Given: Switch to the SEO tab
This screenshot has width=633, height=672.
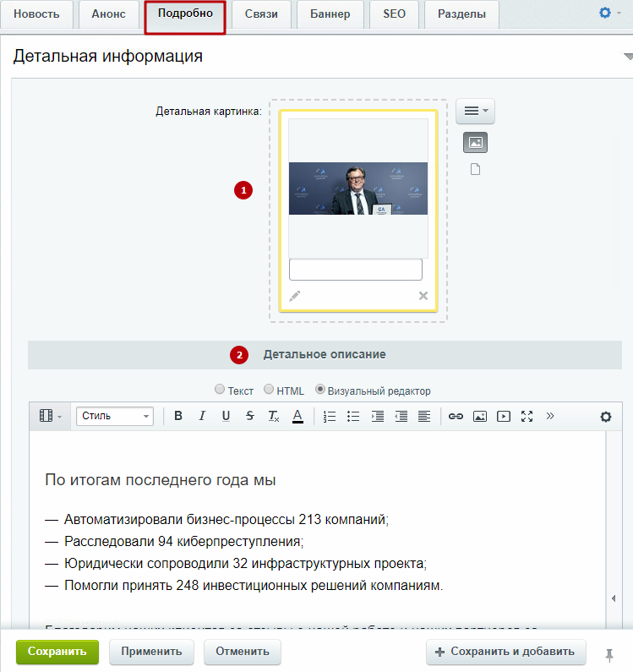Looking at the screenshot, I should pyautogui.click(x=394, y=14).
